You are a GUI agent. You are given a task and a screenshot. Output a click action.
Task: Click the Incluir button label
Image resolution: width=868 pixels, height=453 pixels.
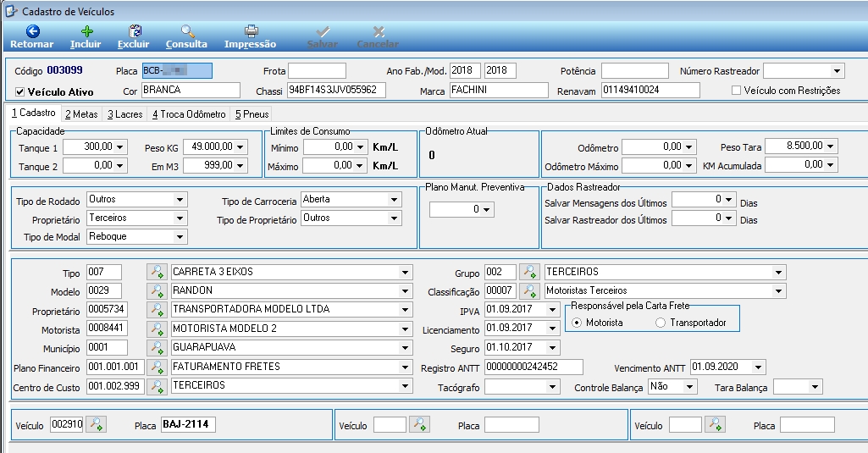tap(86, 44)
